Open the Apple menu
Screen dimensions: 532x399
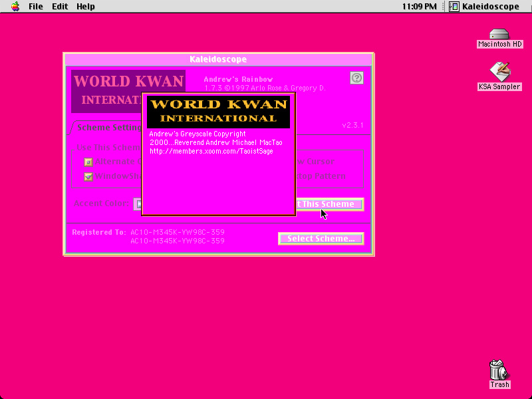point(15,7)
